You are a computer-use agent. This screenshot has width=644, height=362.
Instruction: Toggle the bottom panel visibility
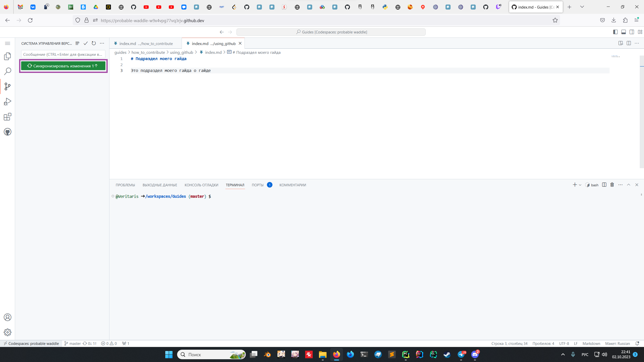coord(623,32)
